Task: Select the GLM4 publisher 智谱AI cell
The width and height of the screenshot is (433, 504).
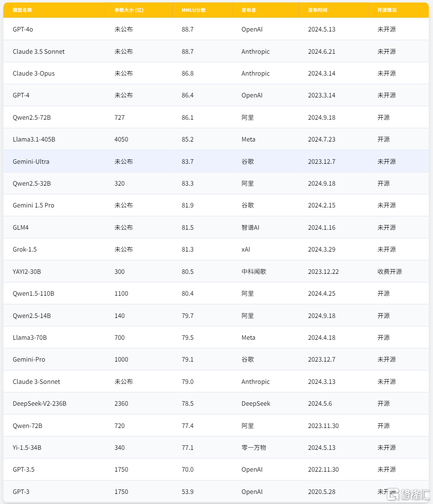Action: [x=251, y=228]
